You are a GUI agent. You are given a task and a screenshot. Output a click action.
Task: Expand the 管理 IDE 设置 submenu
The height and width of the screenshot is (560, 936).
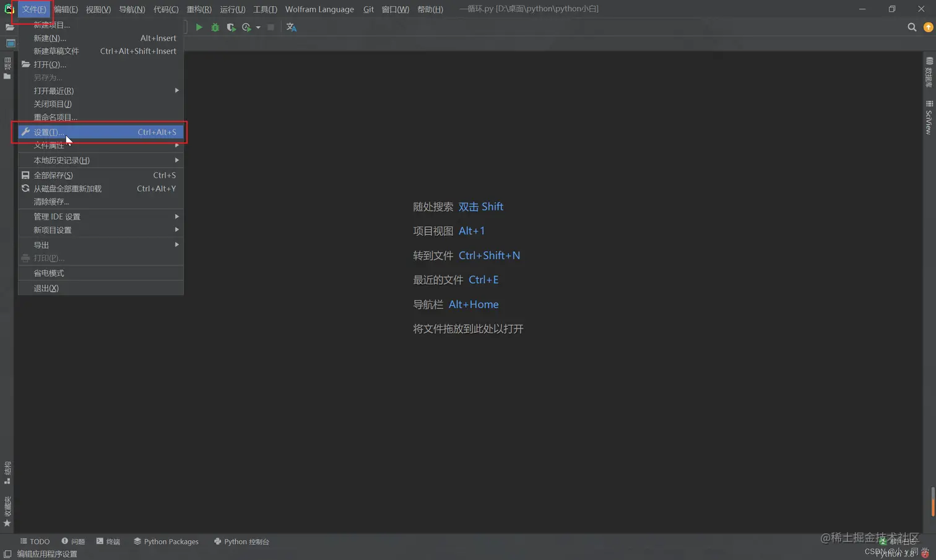[x=101, y=217]
